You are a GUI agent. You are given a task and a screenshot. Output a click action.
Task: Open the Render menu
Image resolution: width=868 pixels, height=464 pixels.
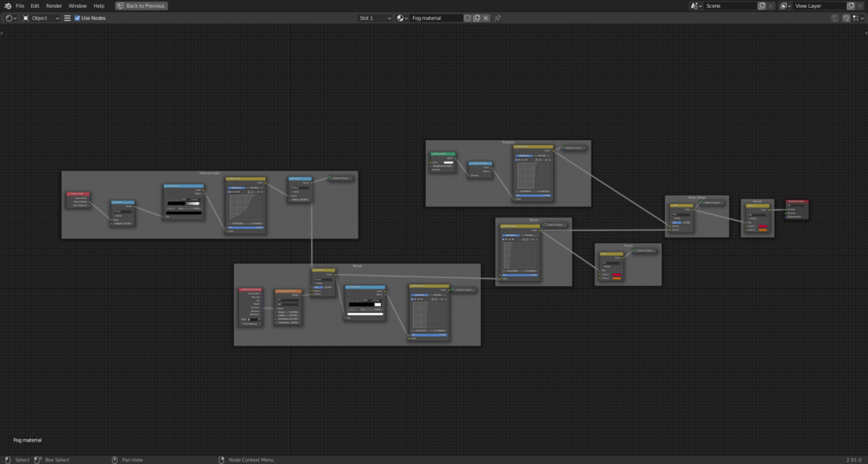tap(54, 5)
